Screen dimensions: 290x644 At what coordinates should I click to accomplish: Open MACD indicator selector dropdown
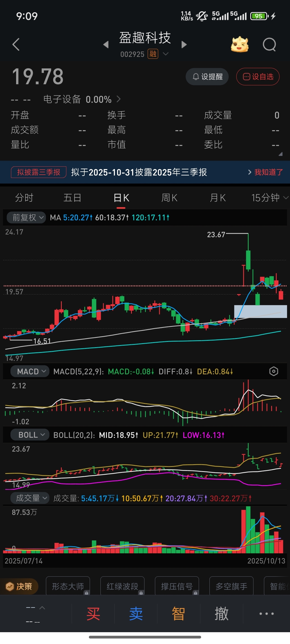click(x=30, y=371)
